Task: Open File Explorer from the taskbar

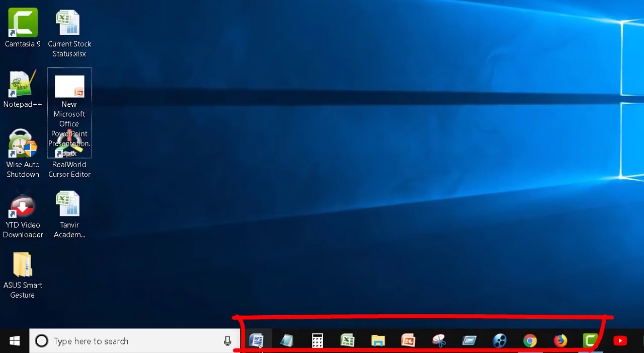Action: point(378,341)
